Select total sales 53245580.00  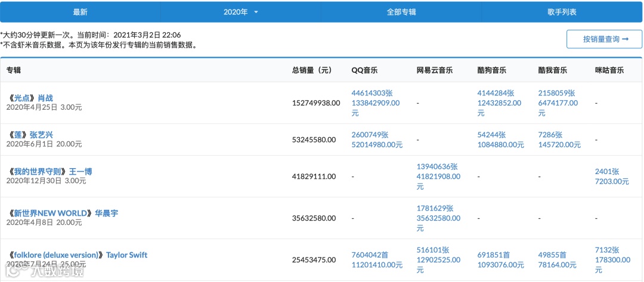[x=314, y=140]
